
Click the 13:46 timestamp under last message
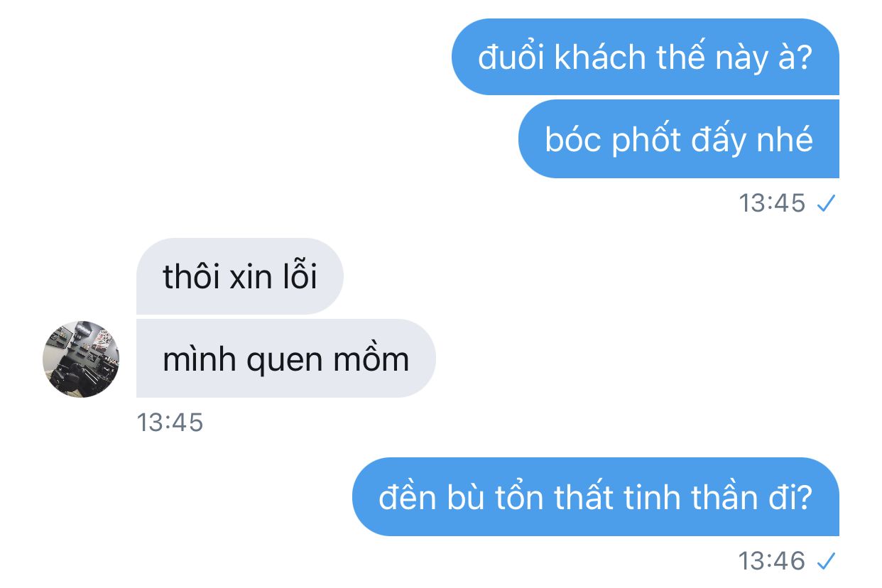pos(772,562)
